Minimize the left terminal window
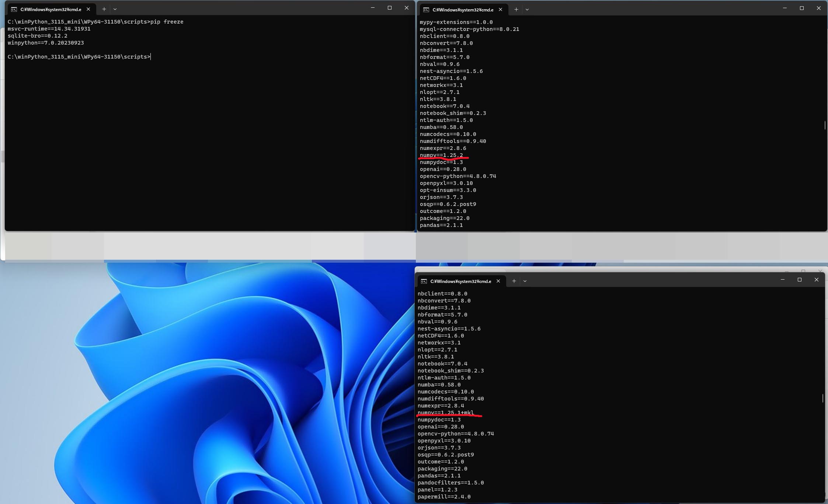 (x=373, y=7)
